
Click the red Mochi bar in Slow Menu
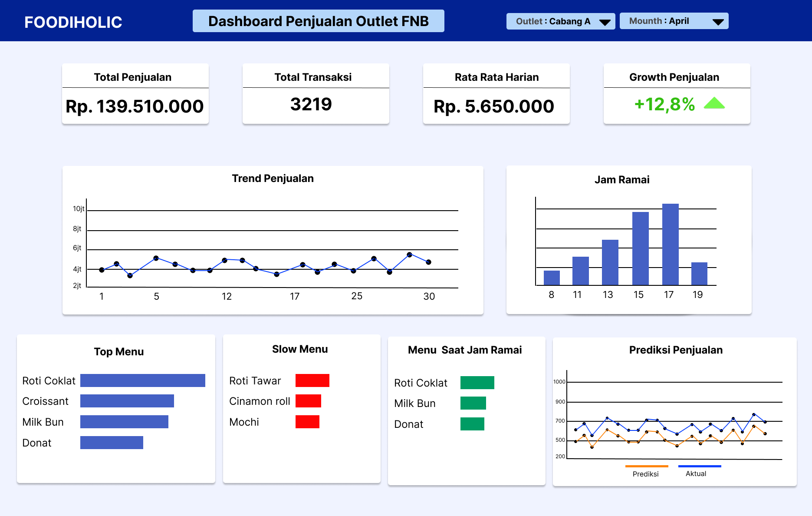307,422
